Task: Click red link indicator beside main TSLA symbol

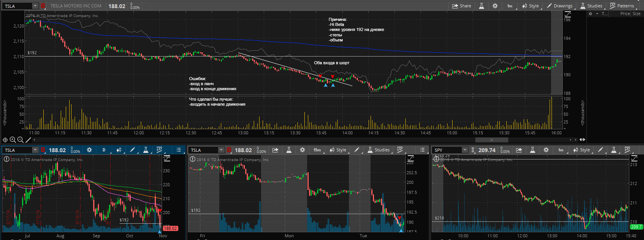Action: [x=43, y=6]
